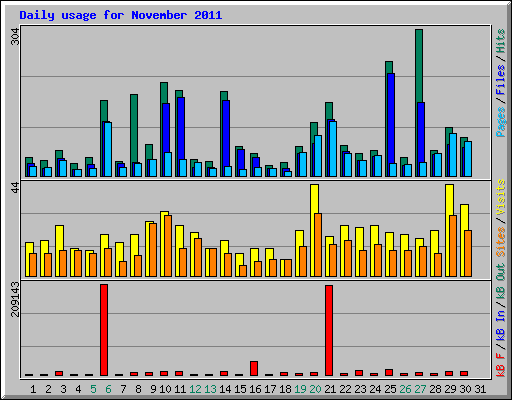Click the green day label '26'

coord(405,389)
